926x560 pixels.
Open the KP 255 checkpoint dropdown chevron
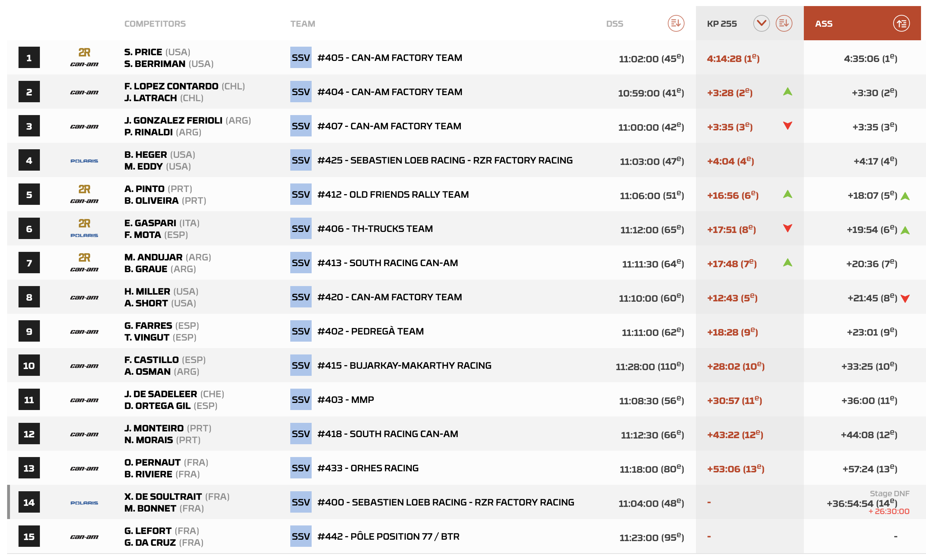tap(761, 24)
